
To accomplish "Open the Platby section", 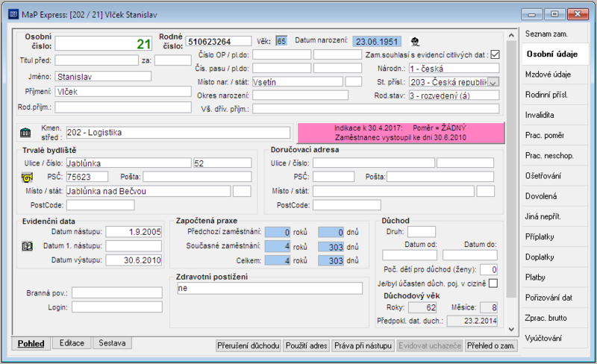I will click(554, 277).
